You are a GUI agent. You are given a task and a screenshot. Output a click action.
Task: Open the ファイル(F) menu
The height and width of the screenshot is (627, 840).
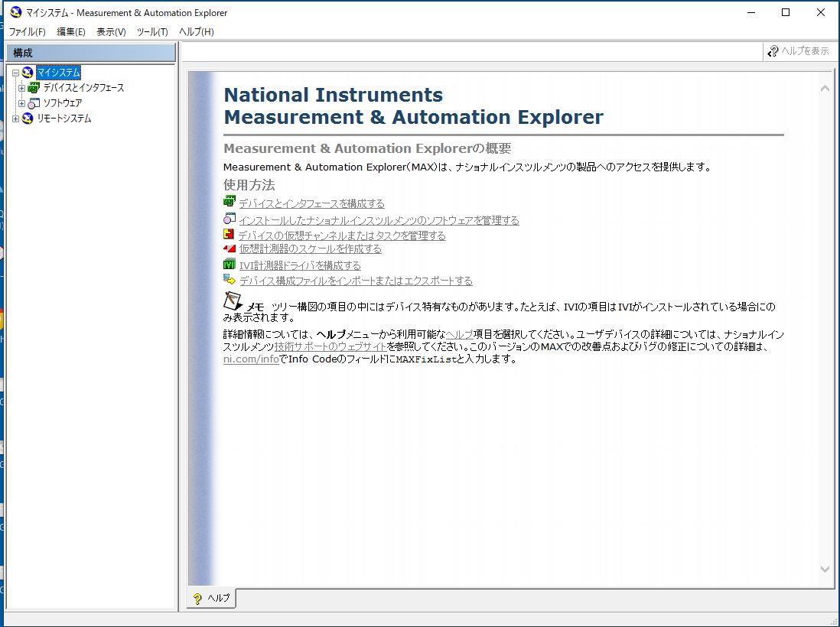pos(28,32)
